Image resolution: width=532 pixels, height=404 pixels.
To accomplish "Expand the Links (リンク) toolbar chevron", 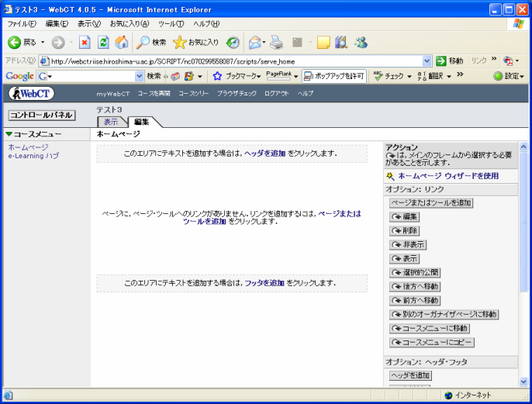I will point(494,59).
